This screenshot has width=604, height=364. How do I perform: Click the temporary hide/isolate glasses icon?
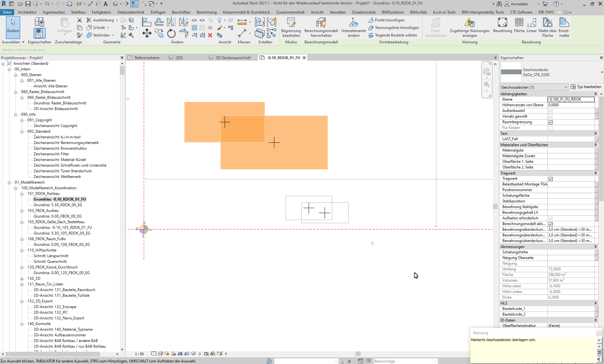193,354
